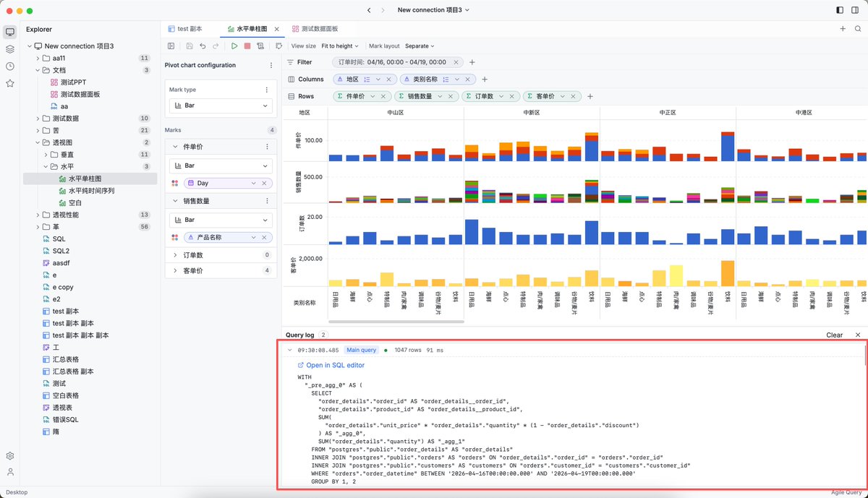
Task: Click color palette icon beside Day pill
Action: [x=175, y=184]
